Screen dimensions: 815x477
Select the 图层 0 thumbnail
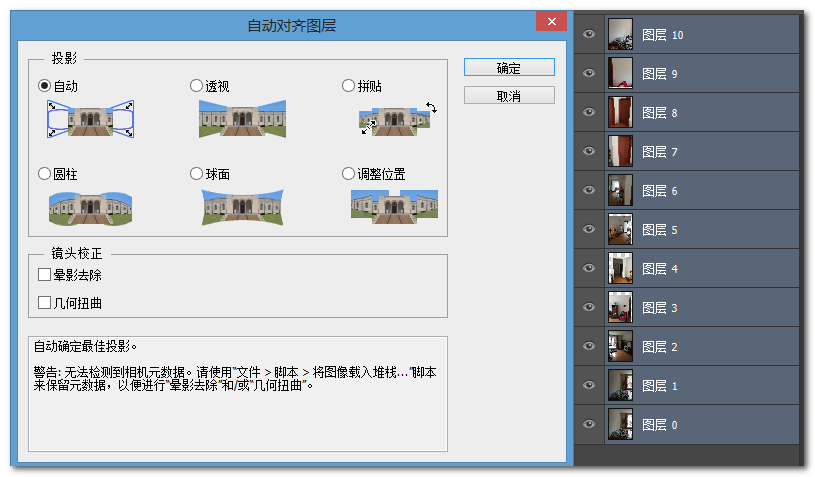[621, 424]
